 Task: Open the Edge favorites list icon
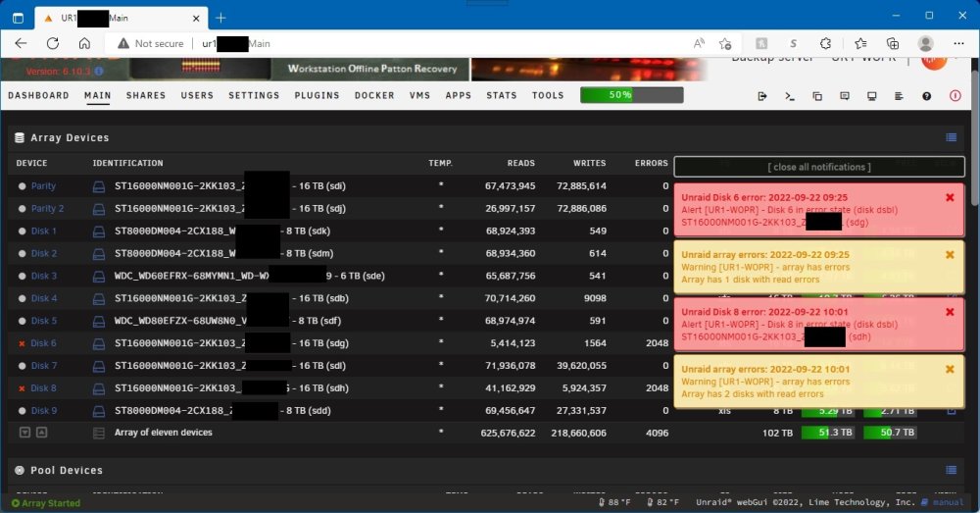pyautogui.click(x=860, y=43)
